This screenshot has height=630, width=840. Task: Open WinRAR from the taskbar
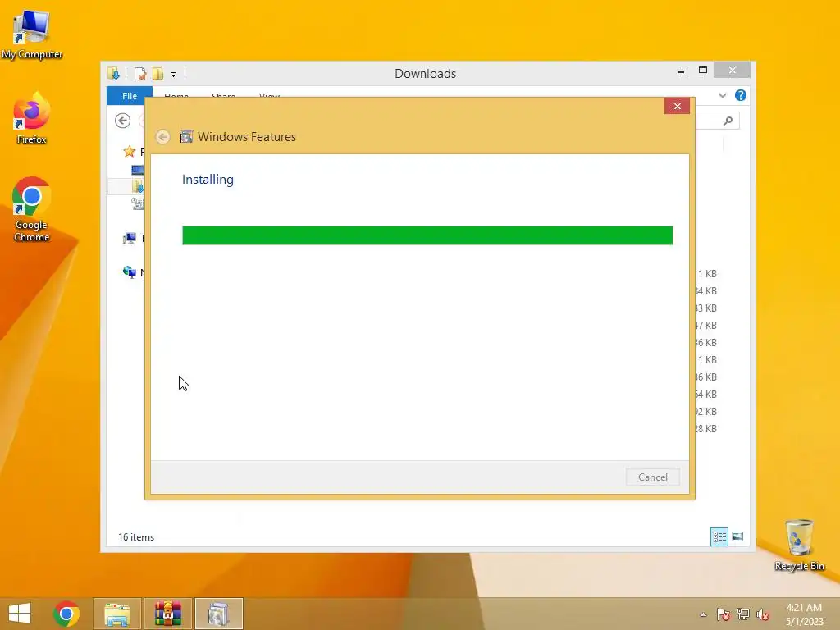coord(167,614)
